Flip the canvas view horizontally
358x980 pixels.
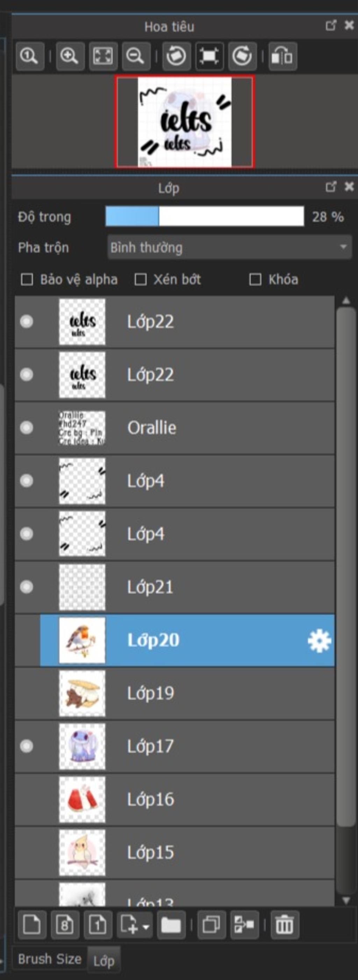[282, 56]
